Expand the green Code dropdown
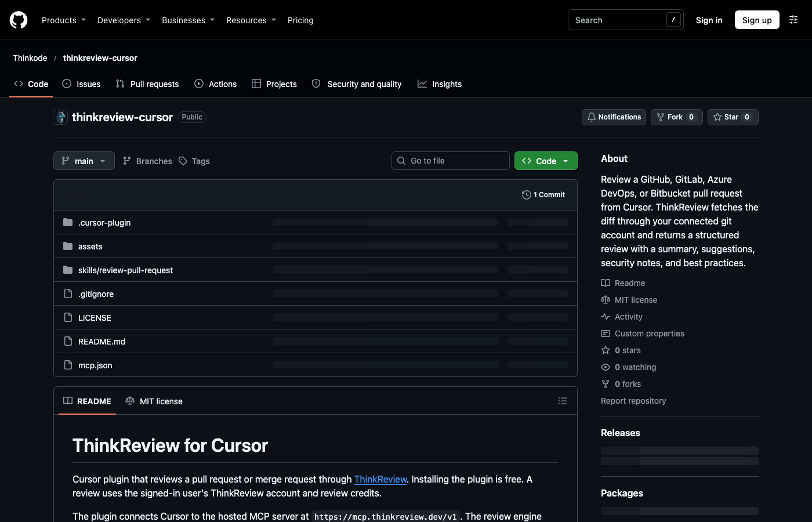Screen dimensions: 812x522 tap(546, 161)
